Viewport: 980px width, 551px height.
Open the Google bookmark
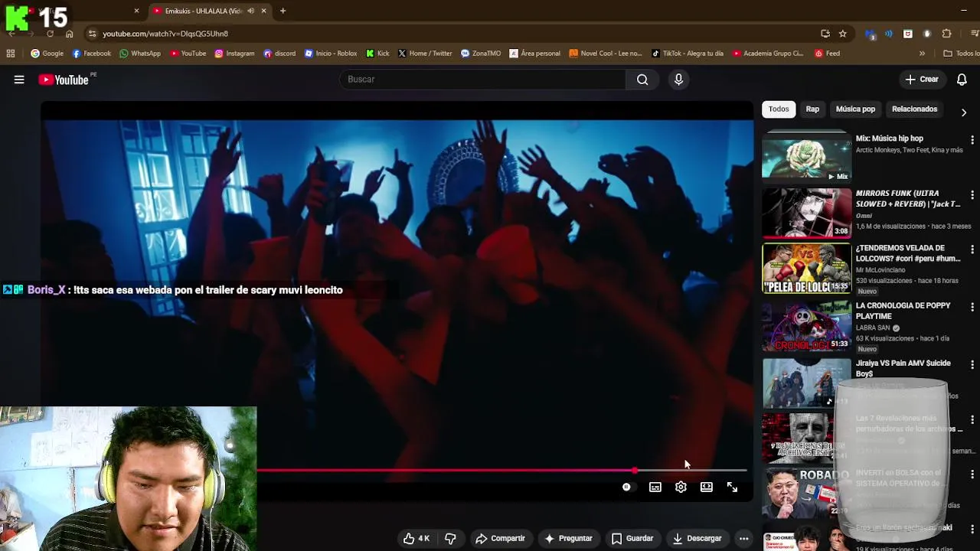tap(47, 54)
